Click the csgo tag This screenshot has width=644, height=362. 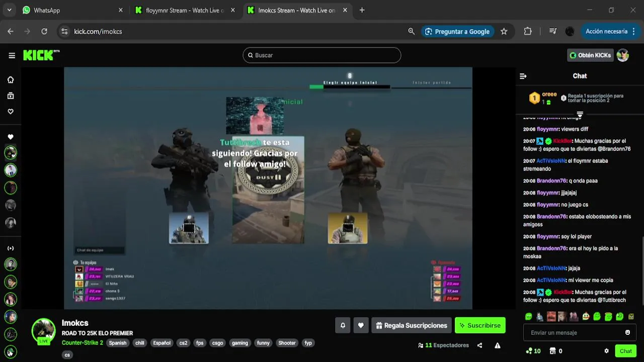(x=217, y=343)
